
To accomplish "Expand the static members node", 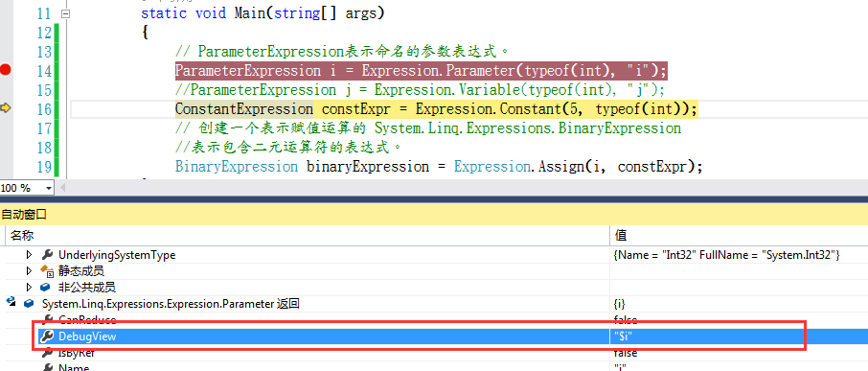I will (x=30, y=271).
